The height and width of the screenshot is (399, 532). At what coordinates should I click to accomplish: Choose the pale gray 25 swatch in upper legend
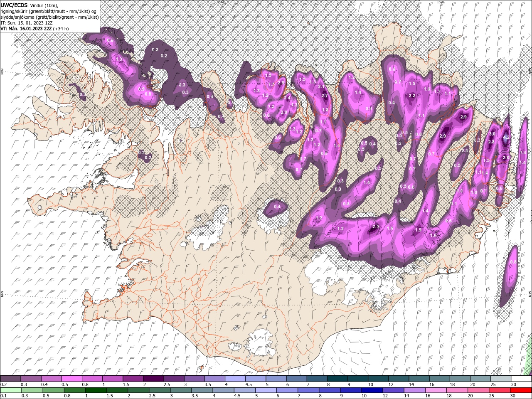click(x=501, y=379)
